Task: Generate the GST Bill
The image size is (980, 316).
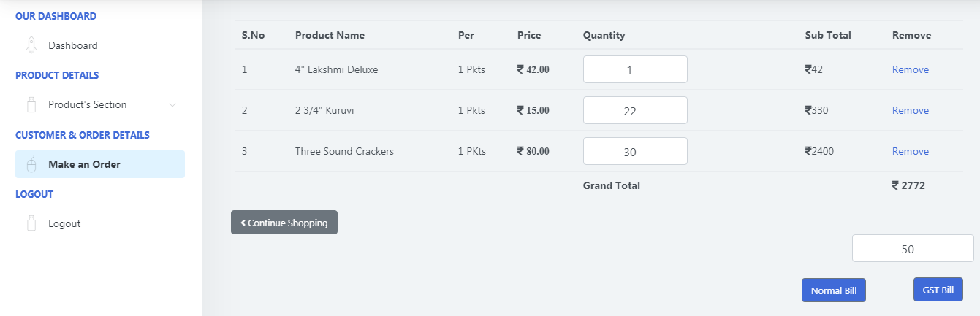Action: (938, 290)
